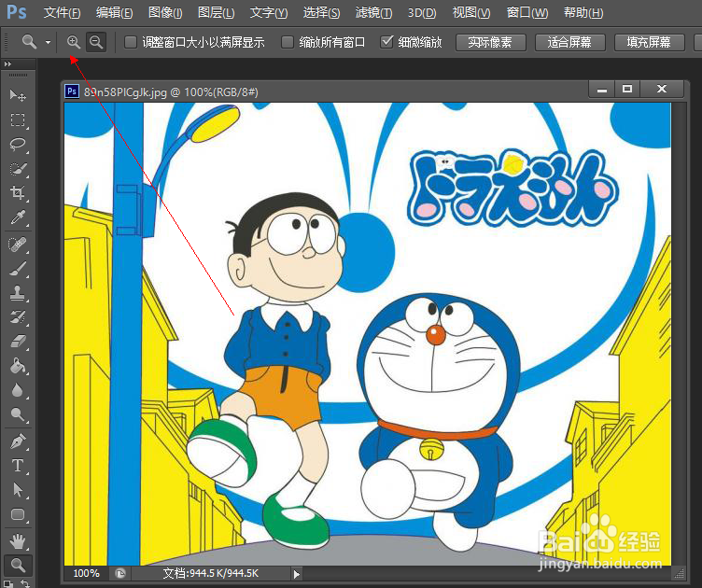Open the 帮助 menu
The width and height of the screenshot is (702, 588).
click(583, 12)
